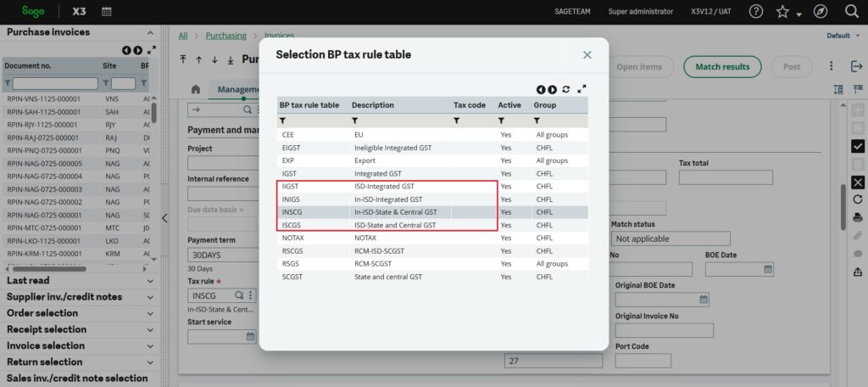Viewport: 868px width, 387px height.
Task: Open the calendar icon beside X3
Action: pyautogui.click(x=106, y=12)
